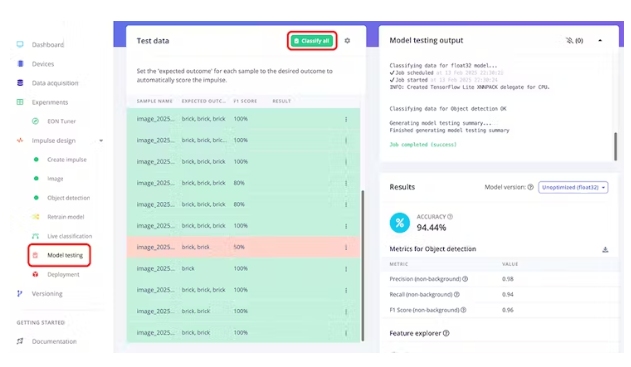The height and width of the screenshot is (367, 631).
Task: Open three-dot menu on the red 50% row
Action: [346, 247]
